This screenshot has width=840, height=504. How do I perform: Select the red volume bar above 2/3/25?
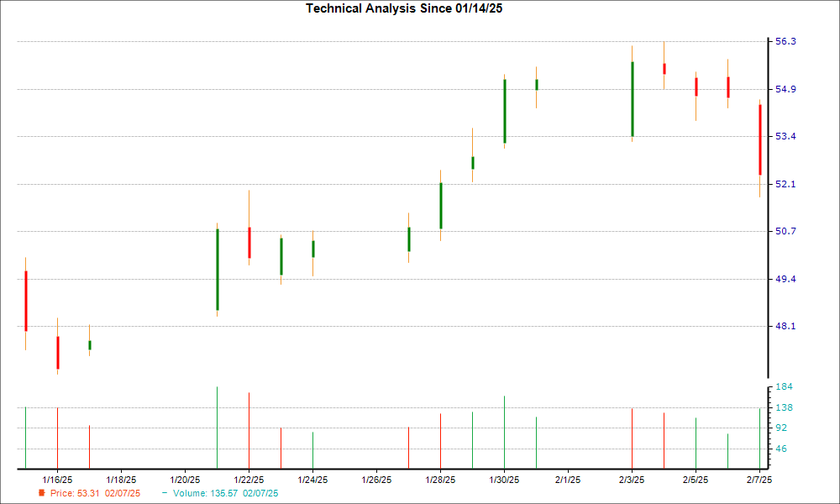tap(633, 438)
